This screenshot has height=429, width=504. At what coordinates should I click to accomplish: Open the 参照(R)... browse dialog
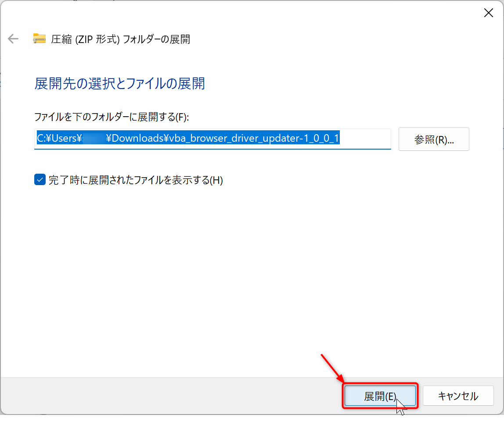pos(433,139)
